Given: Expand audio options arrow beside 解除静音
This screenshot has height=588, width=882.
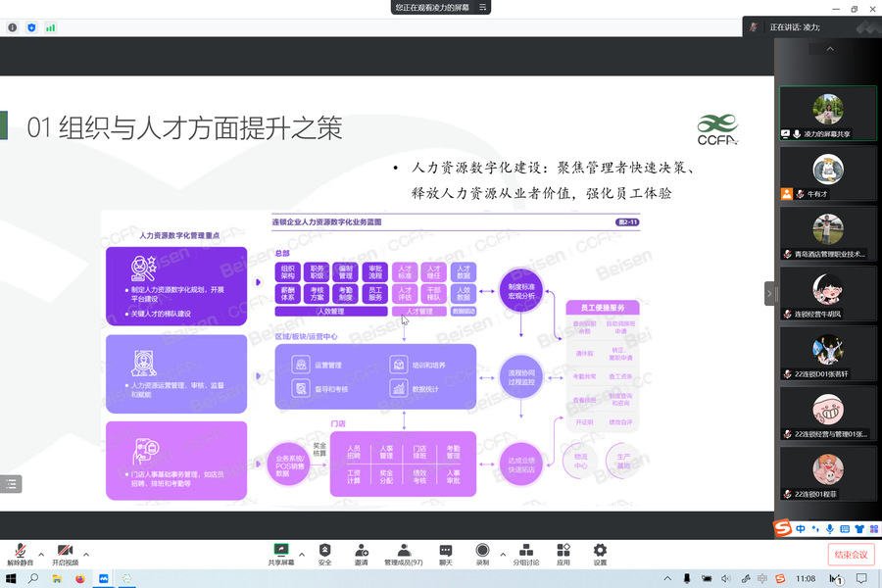Looking at the screenshot, I should point(40,553).
